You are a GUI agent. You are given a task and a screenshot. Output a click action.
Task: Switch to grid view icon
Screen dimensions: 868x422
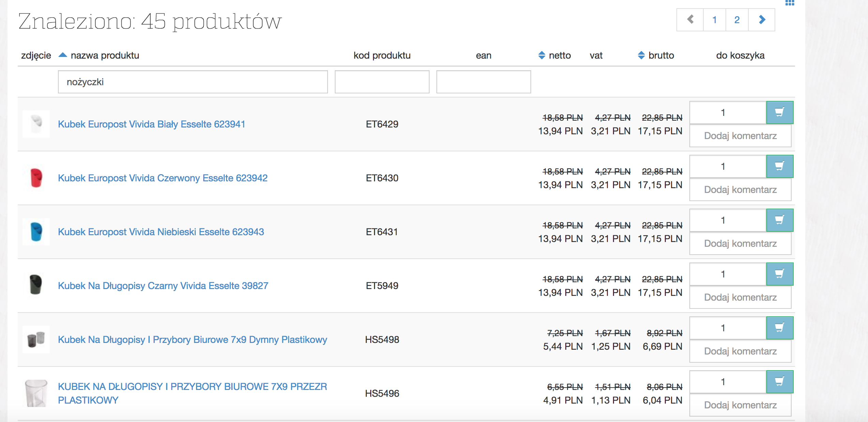pyautogui.click(x=790, y=3)
